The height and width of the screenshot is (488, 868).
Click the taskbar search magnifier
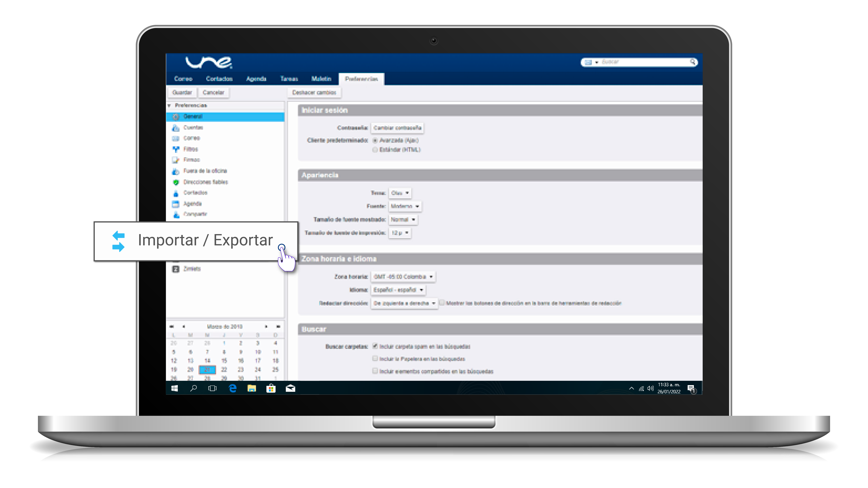click(193, 388)
